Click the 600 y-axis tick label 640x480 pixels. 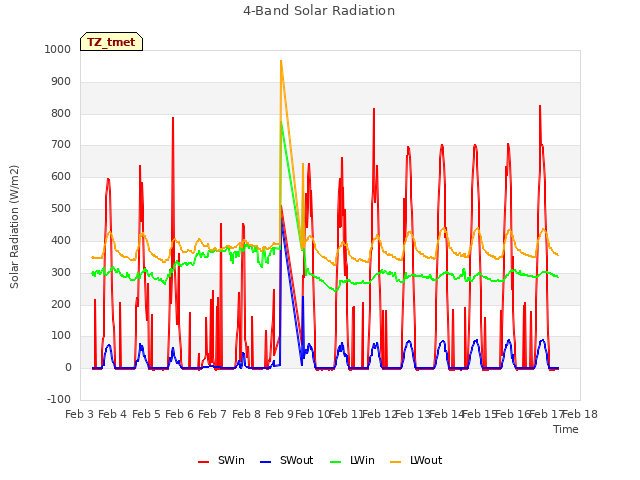[x=60, y=176]
